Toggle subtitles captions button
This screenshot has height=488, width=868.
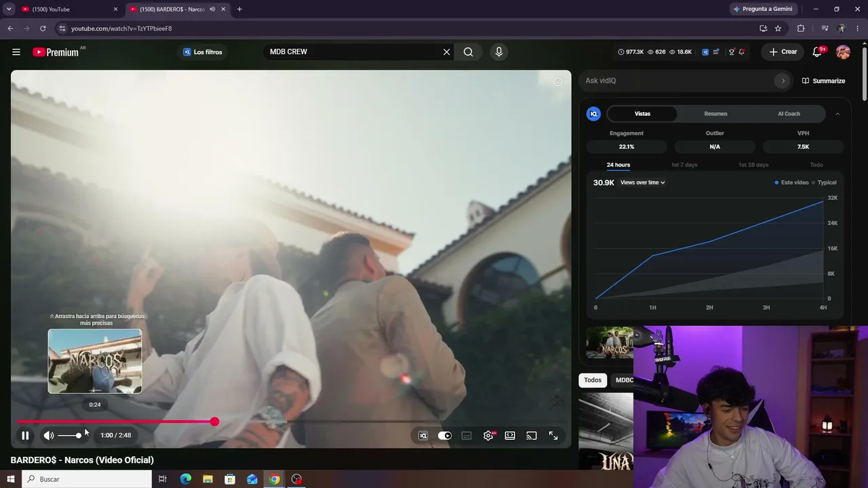467,436
